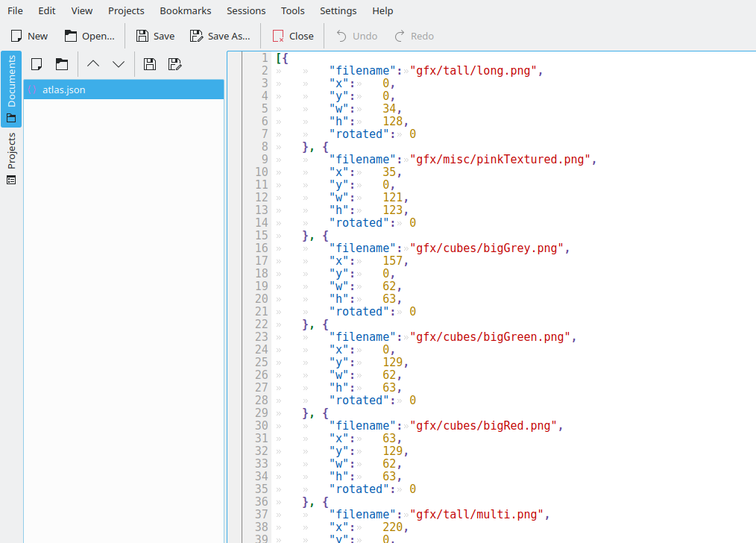The width and height of the screenshot is (756, 543).
Task: Open the Bookmarks menu
Action: 185,11
